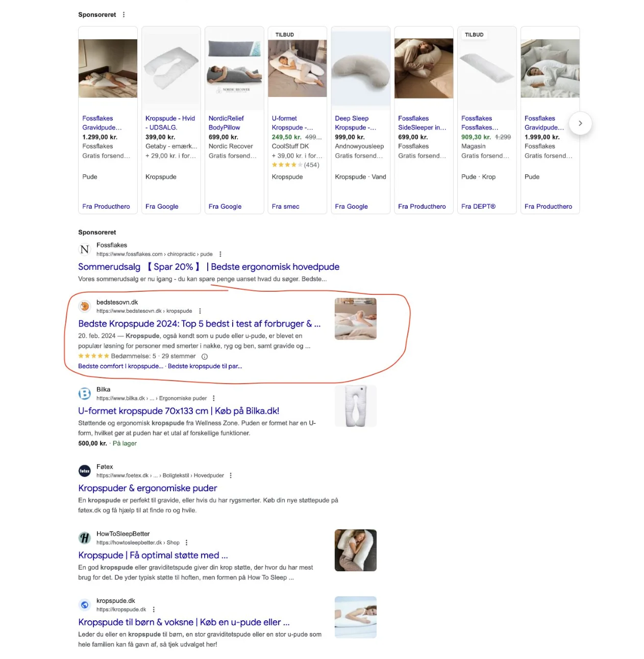Viewport: 644px width, 659px height.
Task: Open the options dots next to the howtosleepbetter.dk URL
Action: [186, 543]
